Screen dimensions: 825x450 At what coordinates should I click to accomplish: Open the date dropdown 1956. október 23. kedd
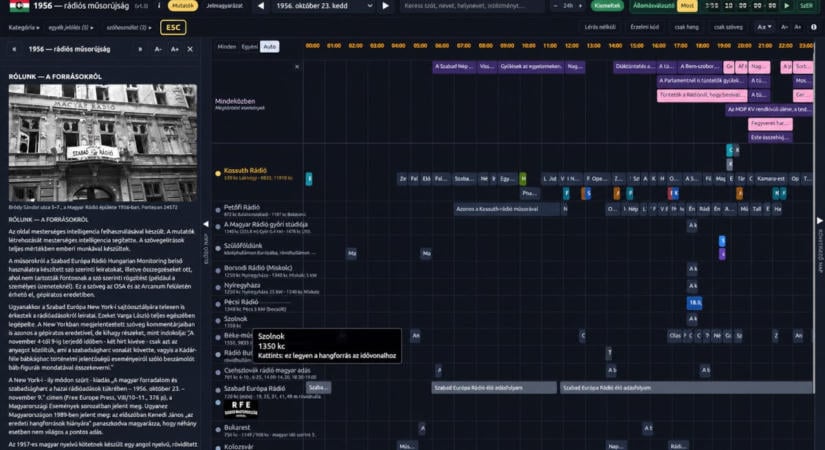click(x=324, y=6)
